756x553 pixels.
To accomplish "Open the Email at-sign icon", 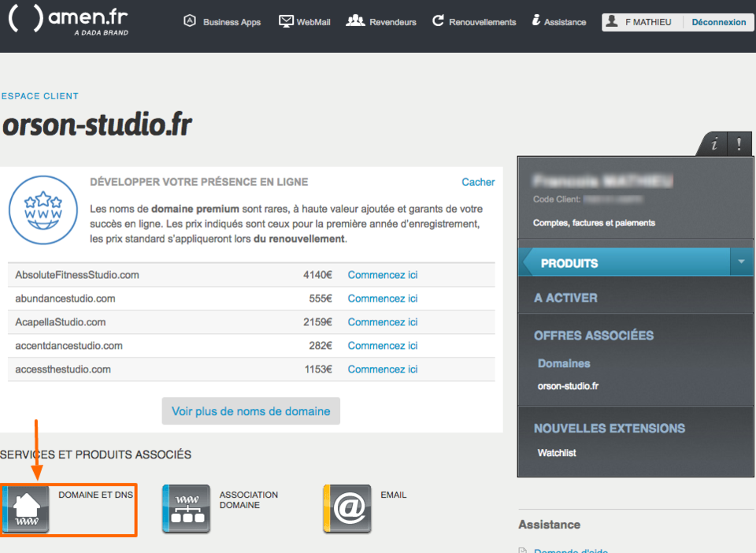I will tap(347, 509).
